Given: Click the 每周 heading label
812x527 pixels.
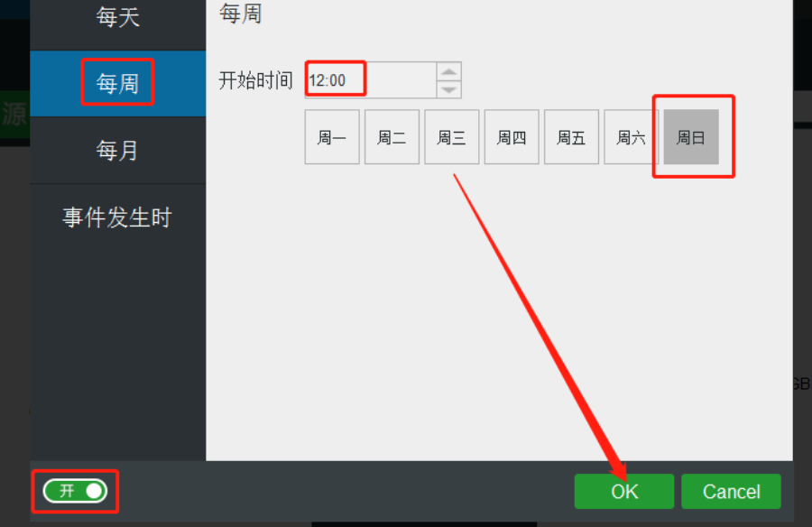Looking at the screenshot, I should (x=240, y=13).
